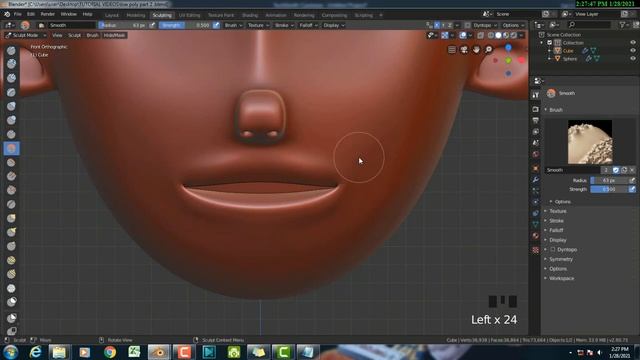
Task: Select the Grab brush tool
Action: [x=11, y=218]
